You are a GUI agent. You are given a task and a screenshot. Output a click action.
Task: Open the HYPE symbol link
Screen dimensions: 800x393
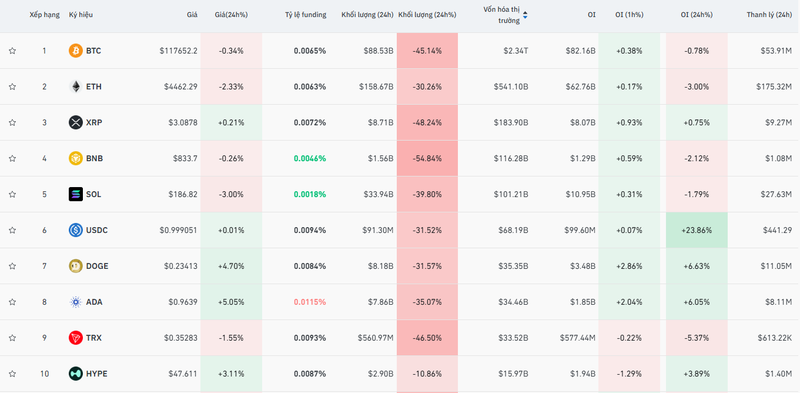pos(96,374)
